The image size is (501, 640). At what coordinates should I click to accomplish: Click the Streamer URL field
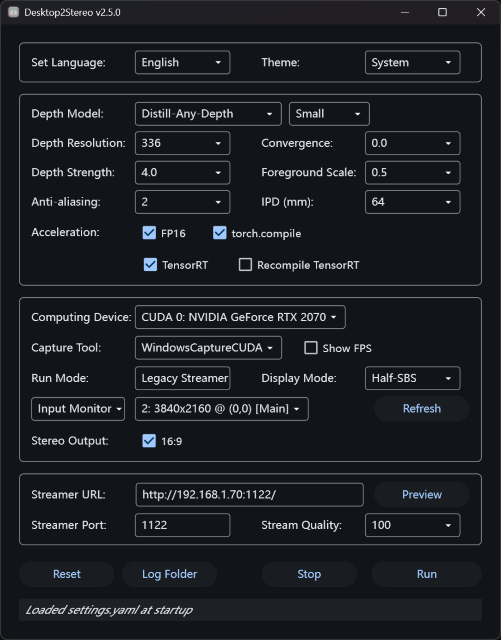pyautogui.click(x=249, y=495)
